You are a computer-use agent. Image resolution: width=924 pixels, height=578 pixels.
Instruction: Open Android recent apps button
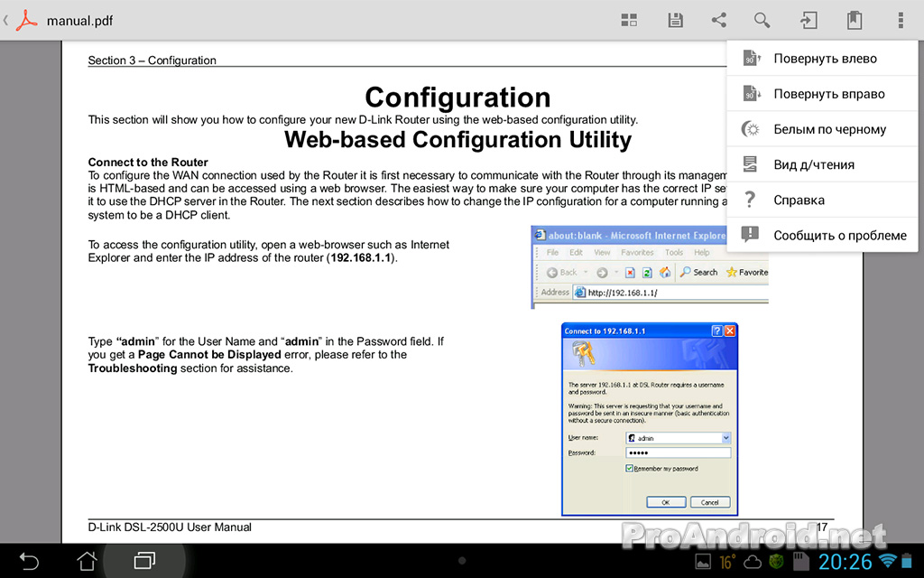click(x=144, y=560)
